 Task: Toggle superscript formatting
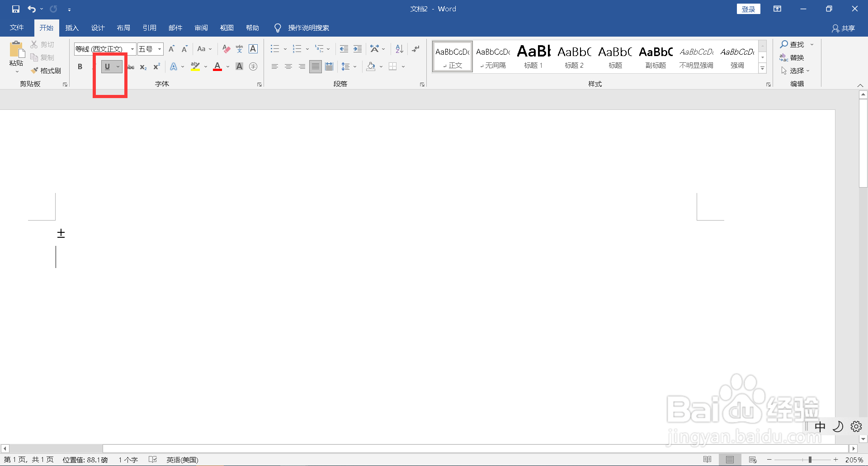(x=156, y=66)
